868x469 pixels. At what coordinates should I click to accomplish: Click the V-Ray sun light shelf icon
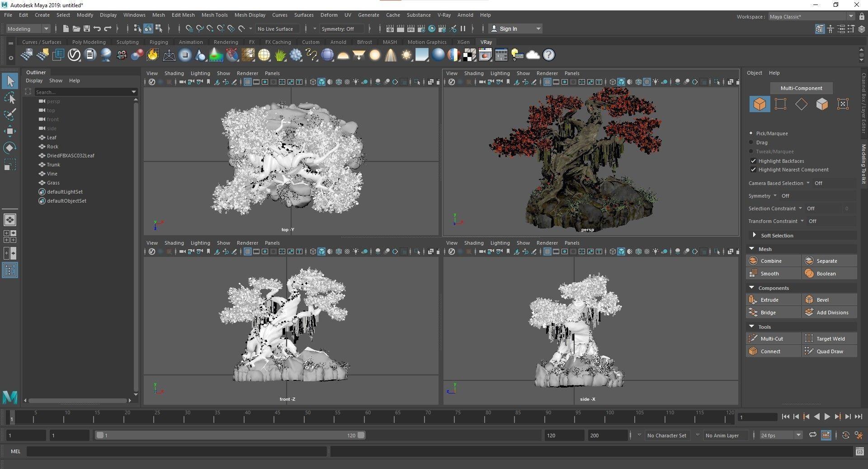click(x=406, y=55)
